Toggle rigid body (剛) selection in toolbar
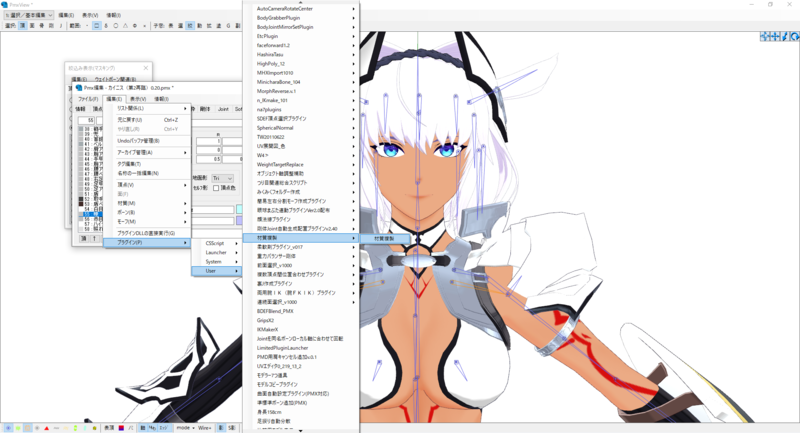800x433 pixels. [x=51, y=26]
